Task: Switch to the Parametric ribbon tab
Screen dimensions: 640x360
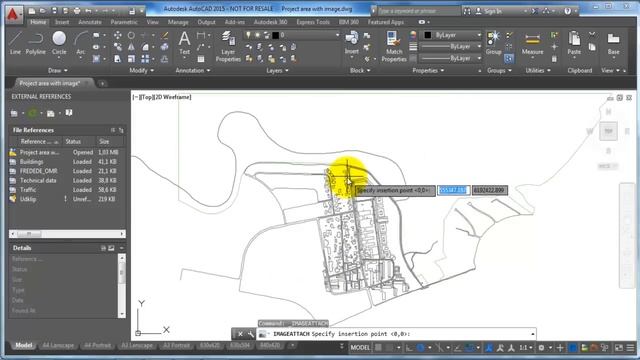Action: point(124,22)
